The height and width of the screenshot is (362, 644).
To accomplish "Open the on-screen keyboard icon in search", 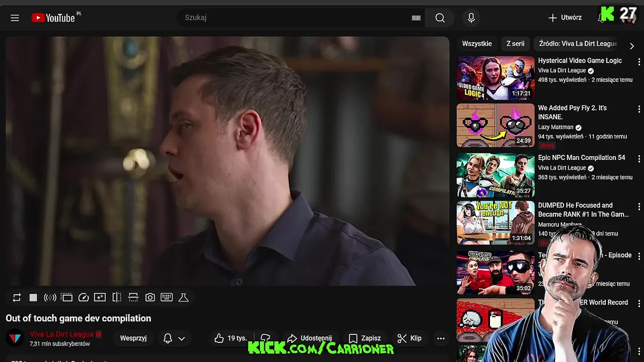I will coord(416,18).
